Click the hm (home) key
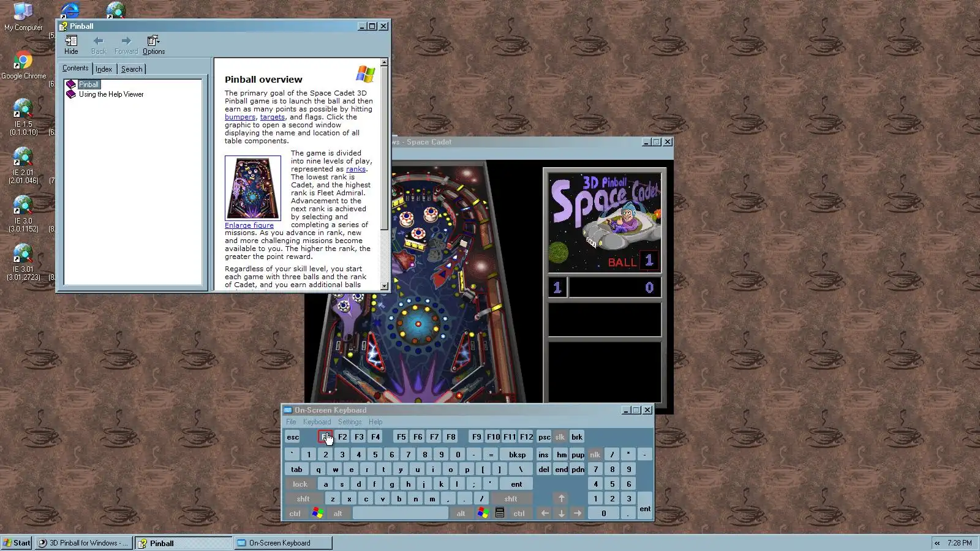 pos(562,454)
